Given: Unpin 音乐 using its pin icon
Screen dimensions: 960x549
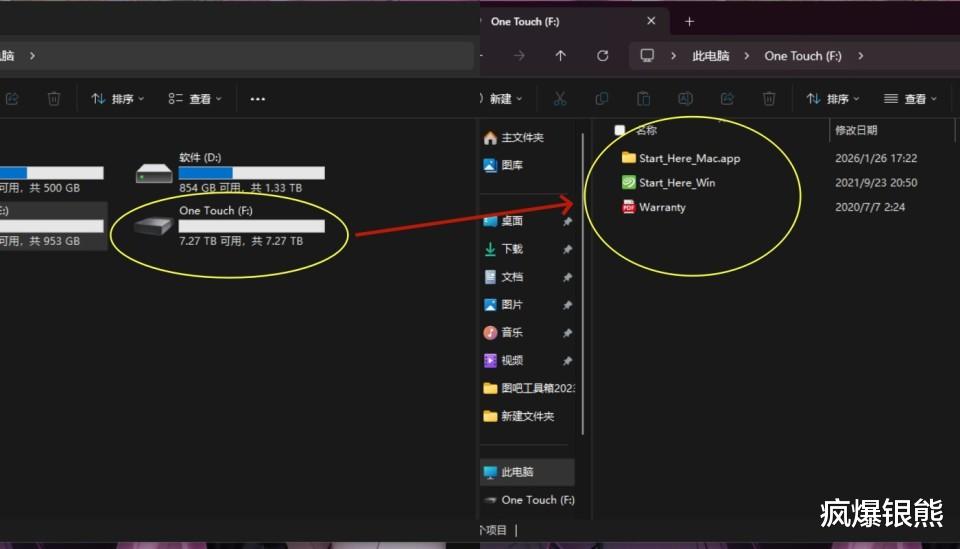Looking at the screenshot, I should point(568,333).
